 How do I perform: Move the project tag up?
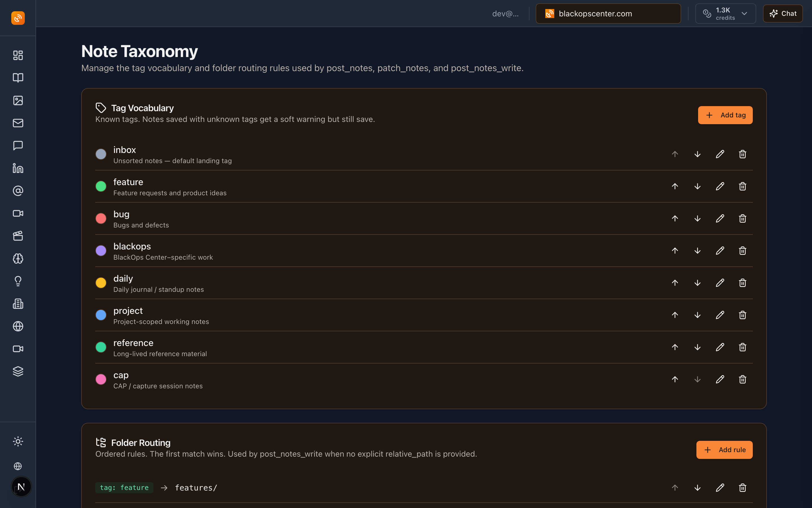pyautogui.click(x=675, y=315)
